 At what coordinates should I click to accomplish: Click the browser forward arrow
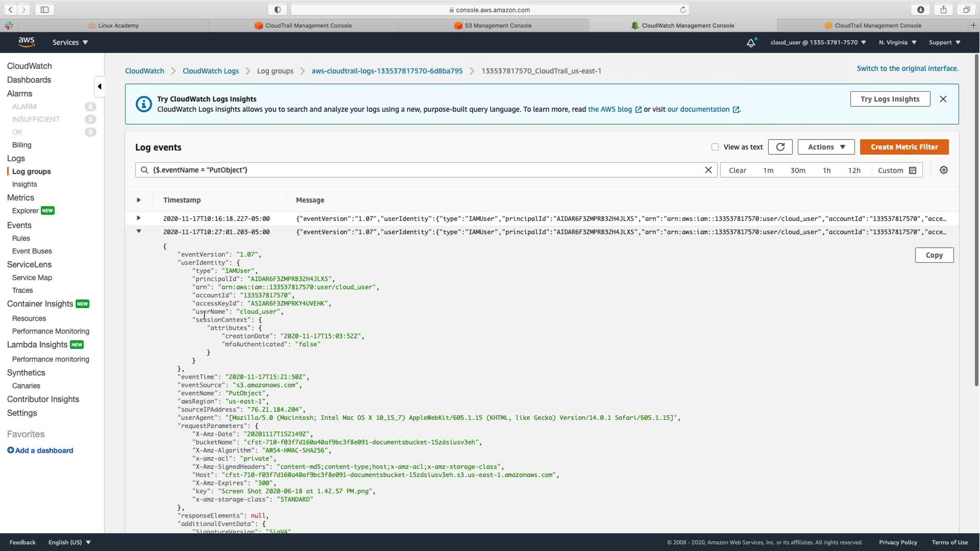click(24, 9)
